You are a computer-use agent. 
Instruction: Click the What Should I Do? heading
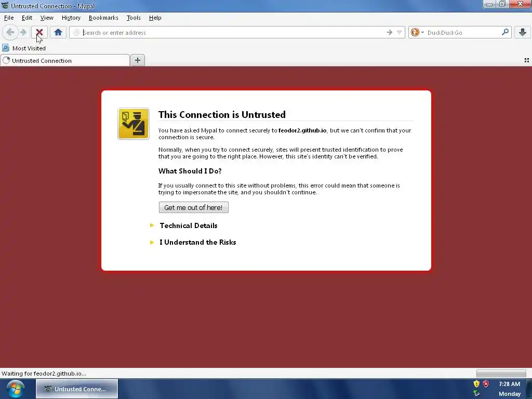pos(190,171)
